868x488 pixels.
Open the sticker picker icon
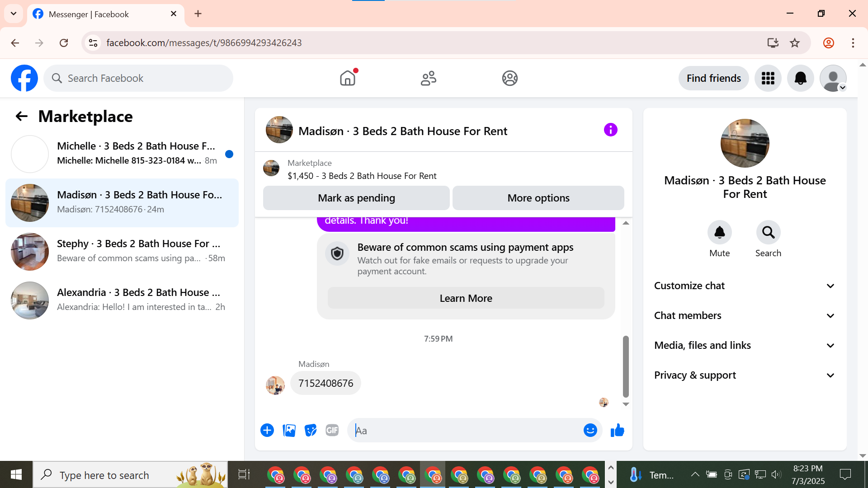311,430
